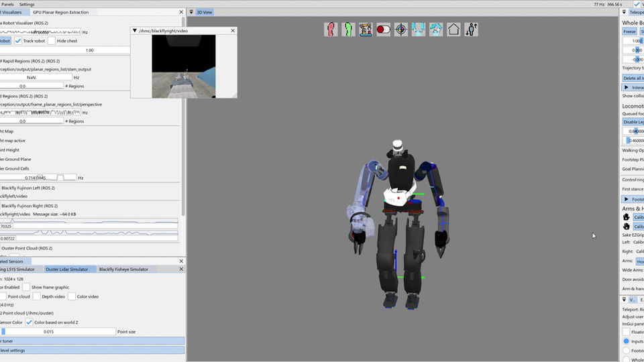Switch to the Ouster Lidar Simulator tab
Image resolution: width=644 pixels, height=362 pixels.
tap(66, 269)
